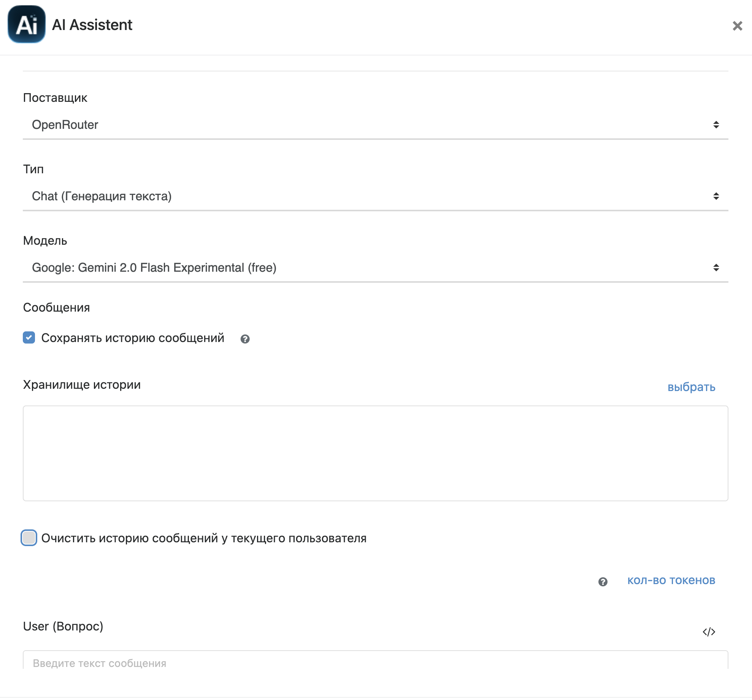The image size is (752, 700).
Task: Click the code brackets icon for User field
Action: point(709,632)
